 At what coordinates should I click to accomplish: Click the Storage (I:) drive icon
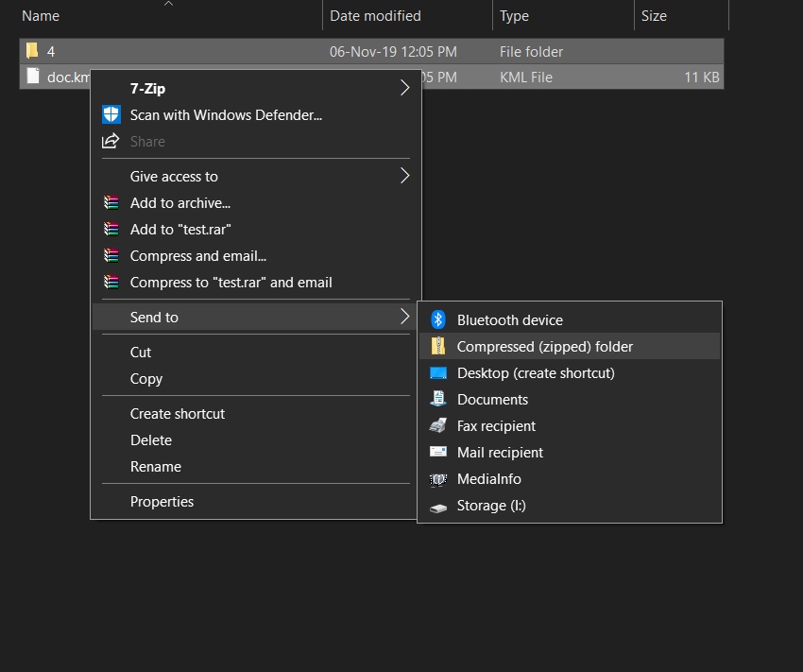click(x=437, y=508)
